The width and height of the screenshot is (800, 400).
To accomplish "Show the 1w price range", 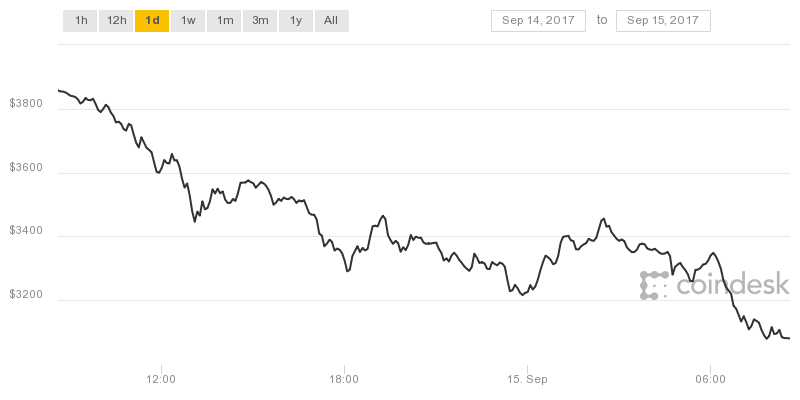I will tap(188, 21).
